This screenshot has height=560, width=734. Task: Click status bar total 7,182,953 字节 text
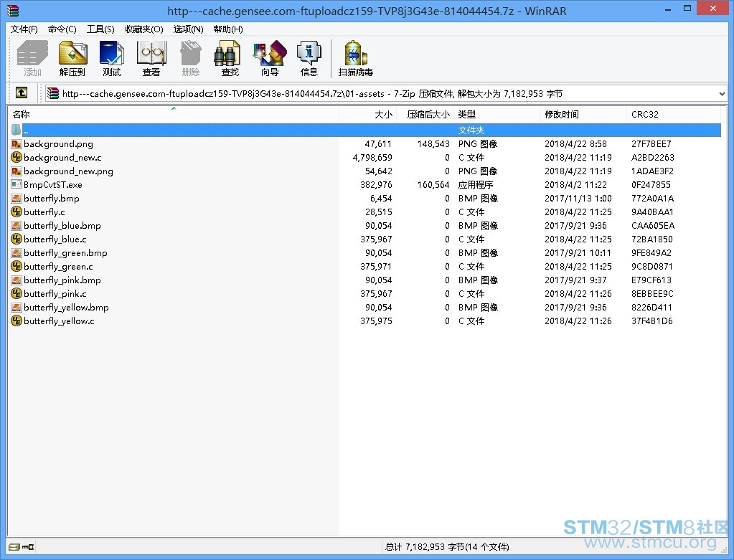pyautogui.click(x=447, y=546)
